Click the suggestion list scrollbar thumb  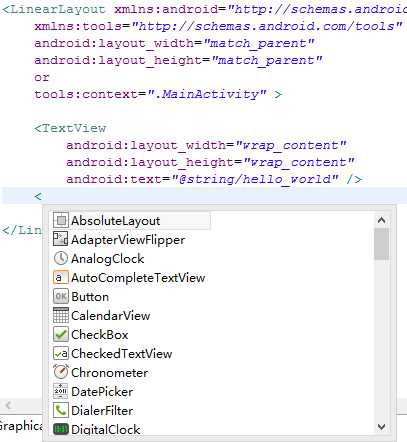pyautogui.click(x=381, y=244)
